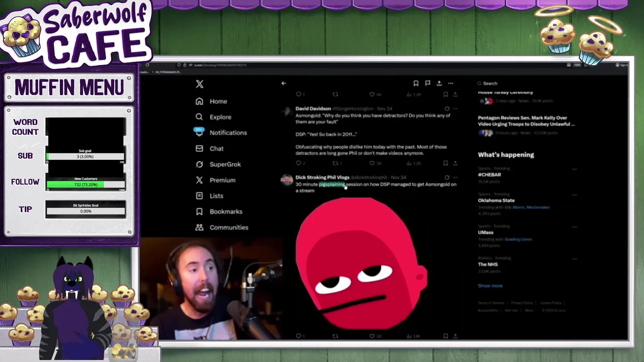Screen dimensions: 644x362
Task: Open the Pentagon Reviews Sen. Mark Kelly story
Action: click(526, 121)
